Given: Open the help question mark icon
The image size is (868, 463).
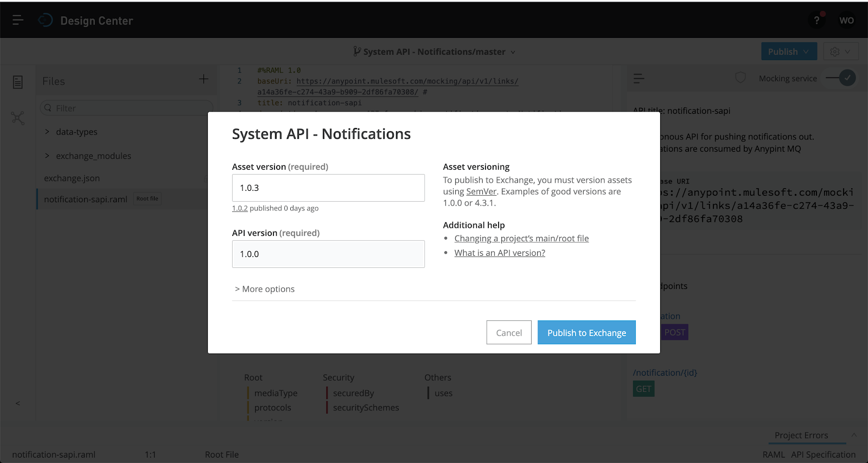Looking at the screenshot, I should coord(816,20).
